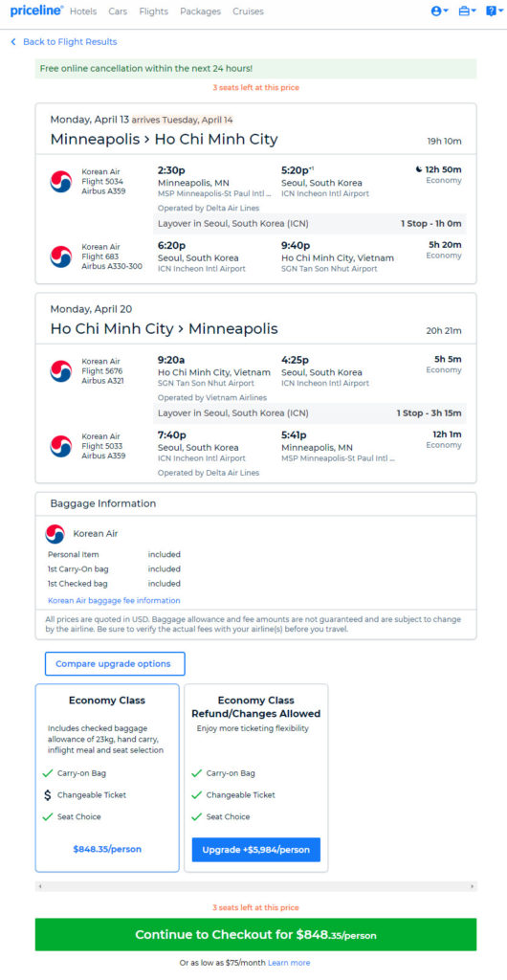Upgrade to refundable fare for +$5,984
The image size is (507, 980).
256,850
